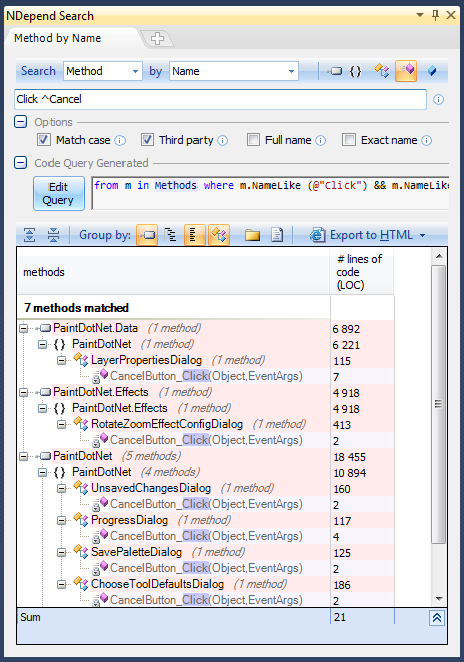The width and height of the screenshot is (464, 662).
Task: Click info icon next to Exact name
Action: click(427, 141)
